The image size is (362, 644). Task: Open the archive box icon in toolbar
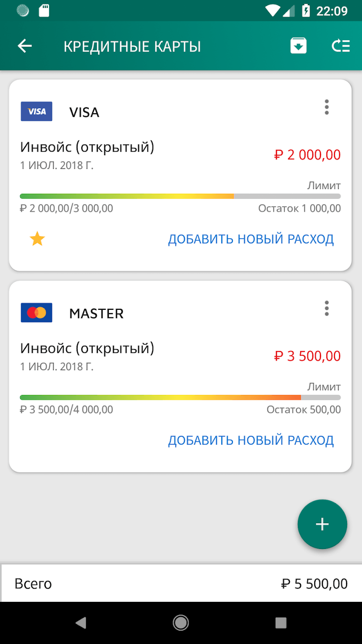[298, 46]
